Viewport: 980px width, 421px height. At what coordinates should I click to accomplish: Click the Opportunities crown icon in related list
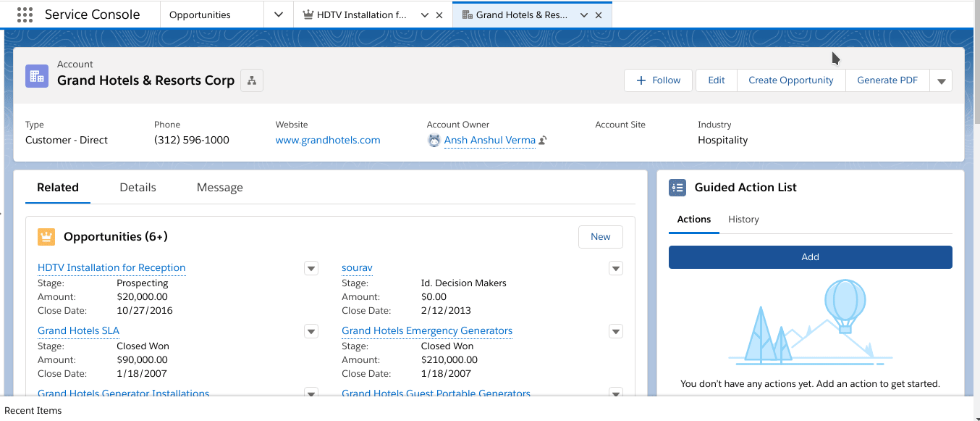(46, 237)
